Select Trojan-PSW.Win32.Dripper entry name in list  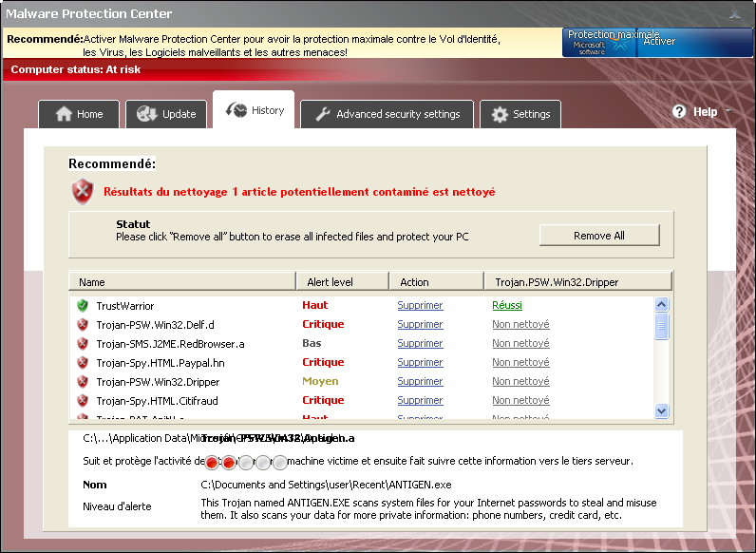click(159, 382)
